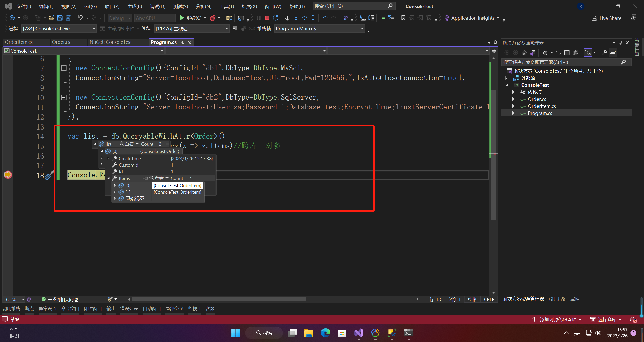Screen dimensions: 644x342
Task: Toggle Preview Selected Items in Solution Explorer
Action: tap(613, 53)
